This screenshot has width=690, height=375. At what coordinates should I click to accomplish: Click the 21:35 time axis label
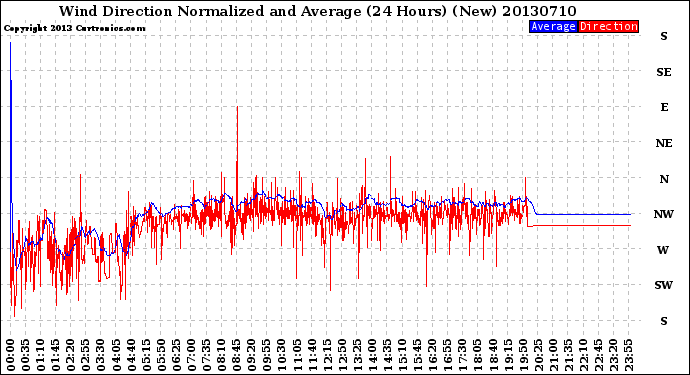click(x=568, y=355)
